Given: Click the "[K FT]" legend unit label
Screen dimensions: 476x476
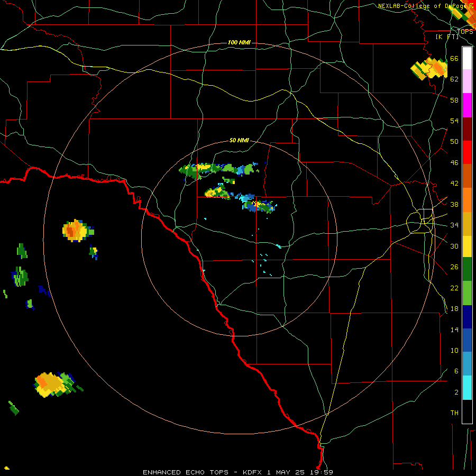Looking at the screenshot, I should 447,36.
